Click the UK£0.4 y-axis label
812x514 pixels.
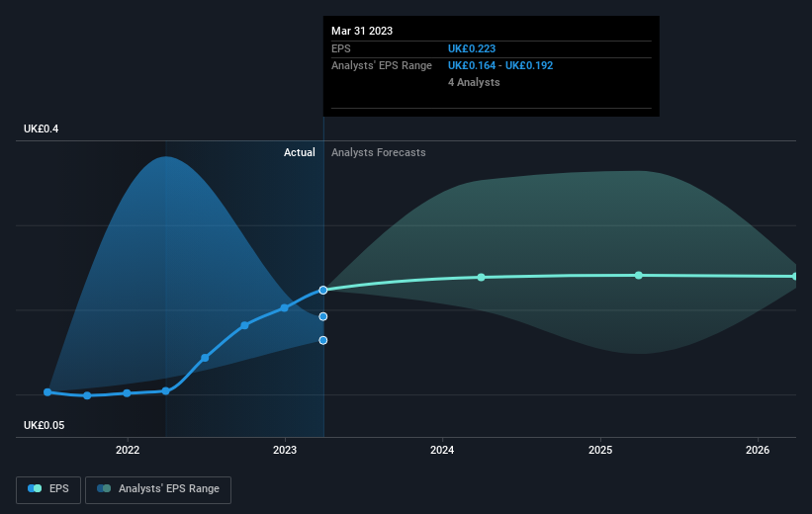tap(41, 128)
